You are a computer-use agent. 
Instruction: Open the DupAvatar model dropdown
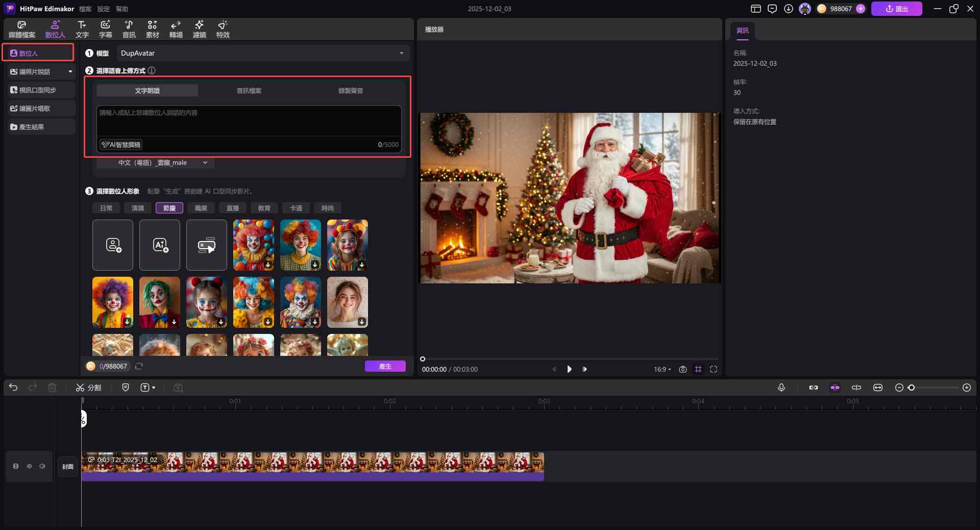point(263,53)
